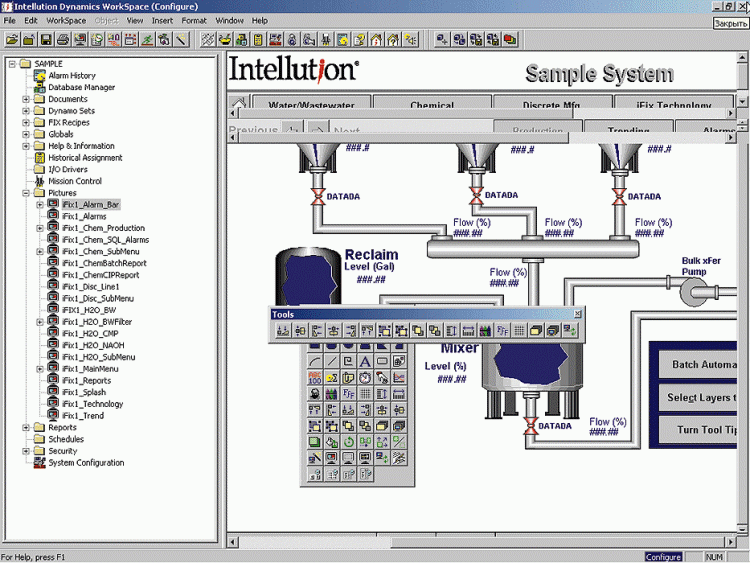
Task: Expand the Reports folder
Action: pos(26,428)
